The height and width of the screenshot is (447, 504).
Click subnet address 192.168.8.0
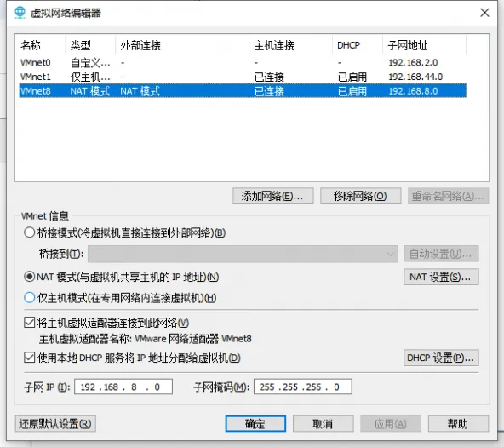[413, 91]
